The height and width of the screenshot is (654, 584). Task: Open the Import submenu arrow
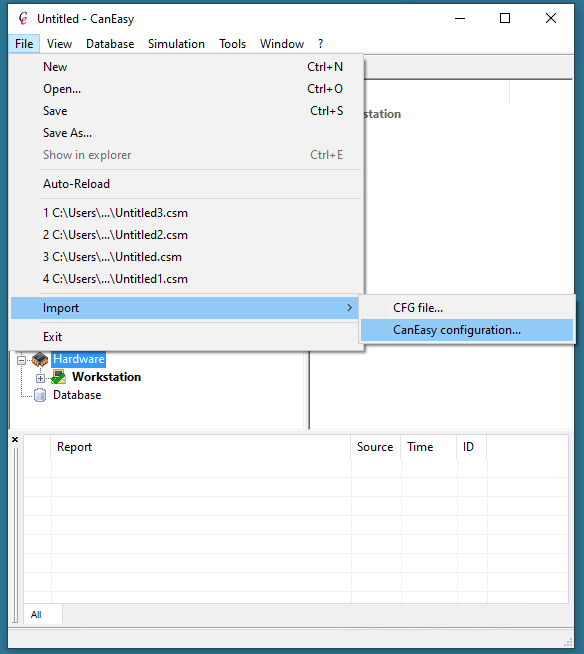pos(350,308)
